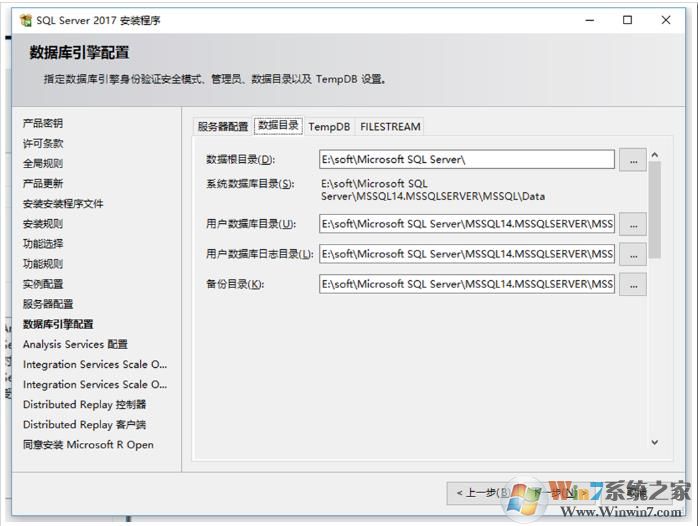698x526 pixels.
Task: Select Distributed Replay 客户端 step
Action: click(85, 425)
